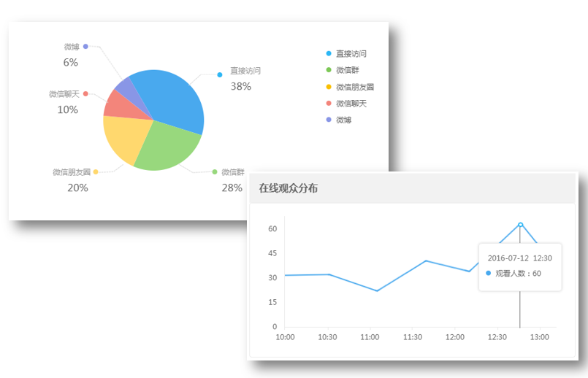
Task: Click the 观看人数 blue dot in the tooltip
Action: [488, 273]
